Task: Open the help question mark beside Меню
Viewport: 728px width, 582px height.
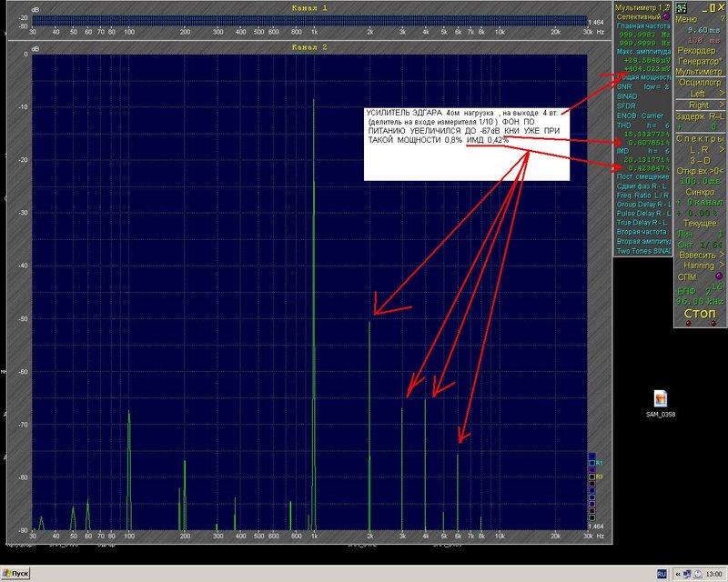Action: click(722, 19)
